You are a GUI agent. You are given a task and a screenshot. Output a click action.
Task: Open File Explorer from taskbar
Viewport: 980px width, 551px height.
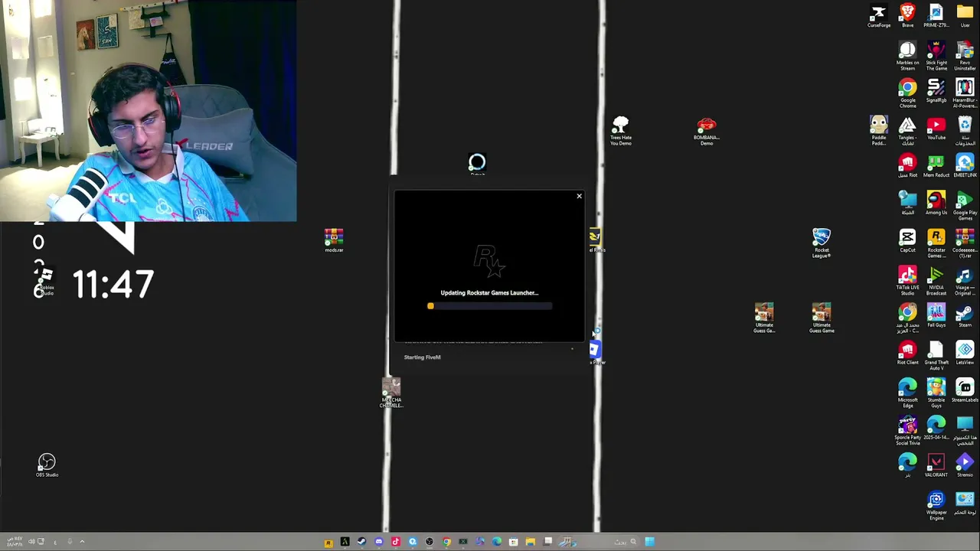[531, 543]
